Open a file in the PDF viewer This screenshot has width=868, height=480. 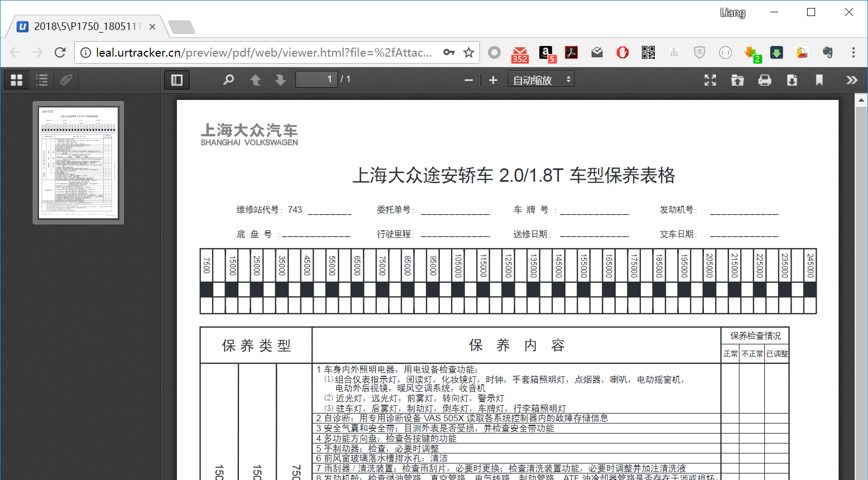coord(738,80)
